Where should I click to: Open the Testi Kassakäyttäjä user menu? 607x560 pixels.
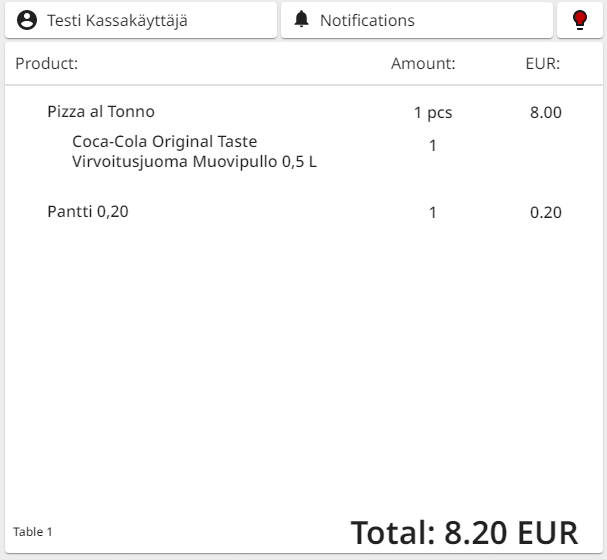tap(140, 20)
